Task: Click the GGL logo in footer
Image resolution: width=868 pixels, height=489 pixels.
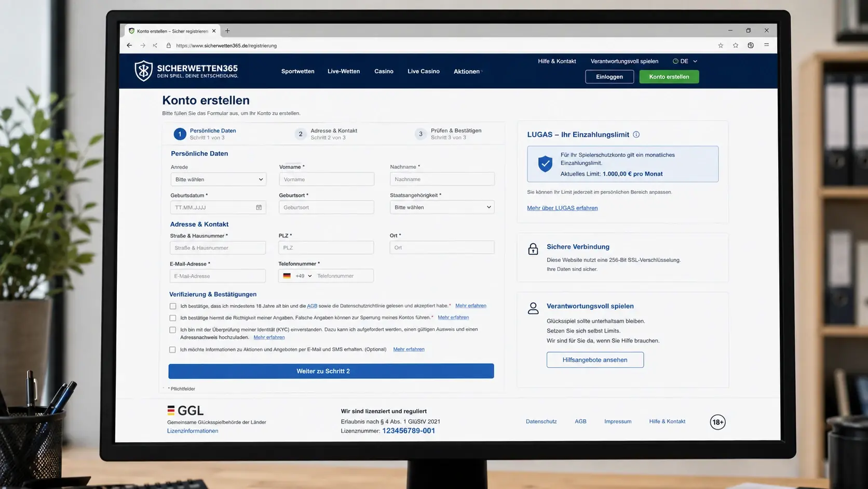Action: (x=185, y=411)
